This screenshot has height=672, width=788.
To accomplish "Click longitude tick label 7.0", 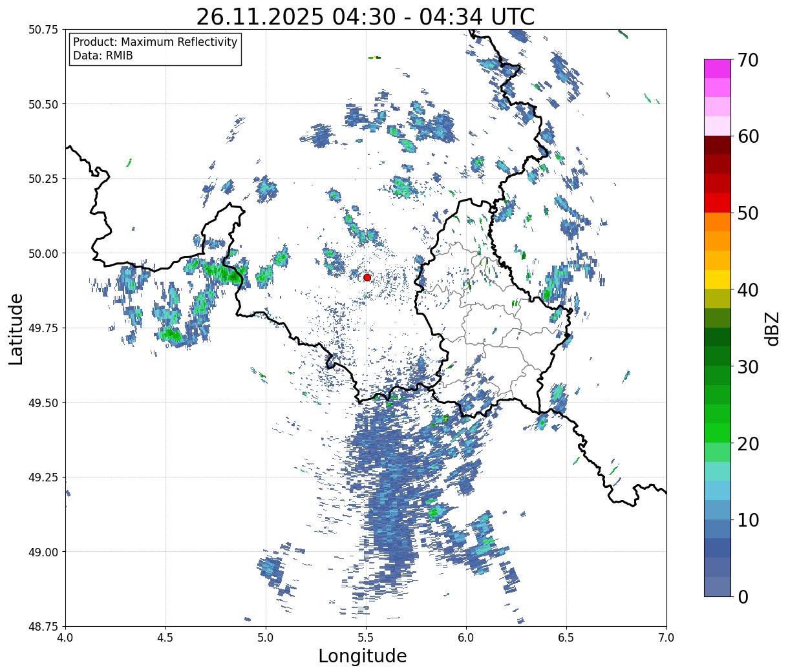I will [x=666, y=638].
